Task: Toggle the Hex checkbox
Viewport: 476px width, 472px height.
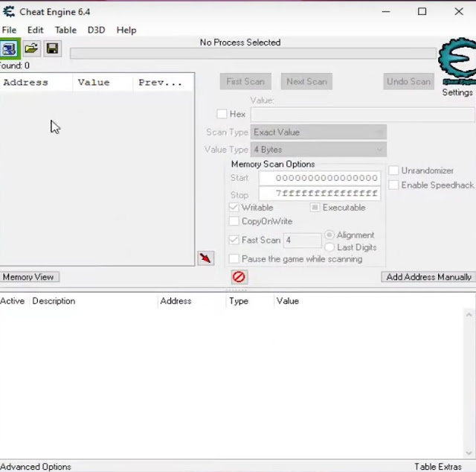Action: pyautogui.click(x=222, y=114)
